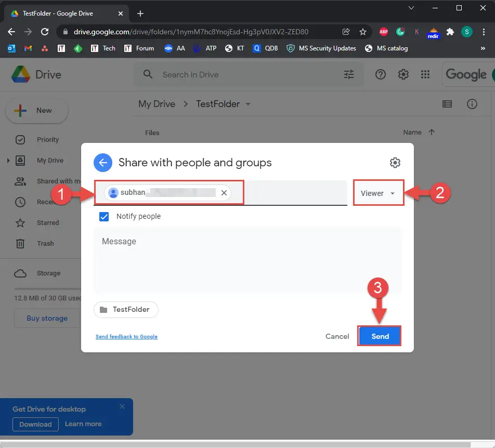Screen dimensions: 495x448
Task: Reload the current page
Action: tap(45, 32)
